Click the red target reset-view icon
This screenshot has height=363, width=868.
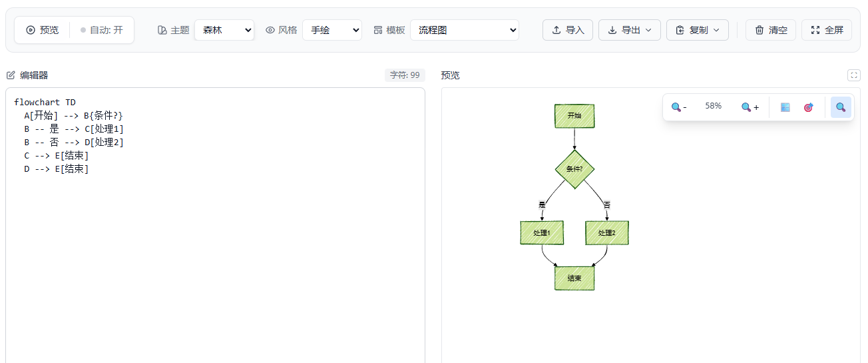(808, 107)
